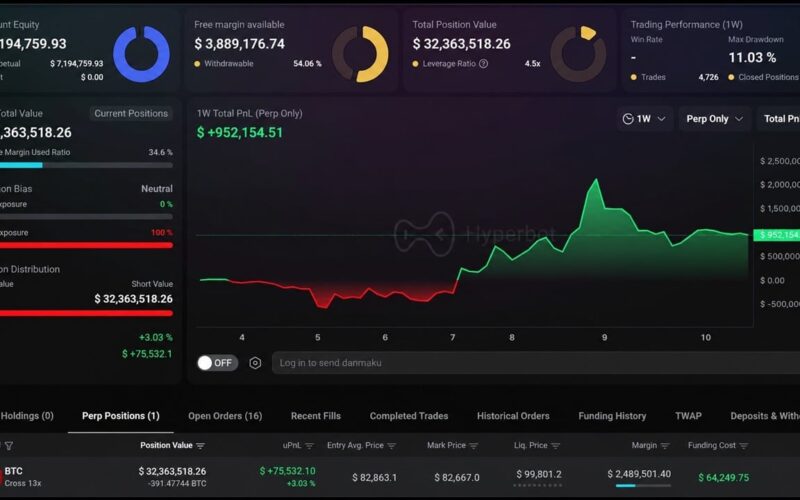
Task: Open the Deposits & Withdrawals tab
Action: click(x=765, y=416)
